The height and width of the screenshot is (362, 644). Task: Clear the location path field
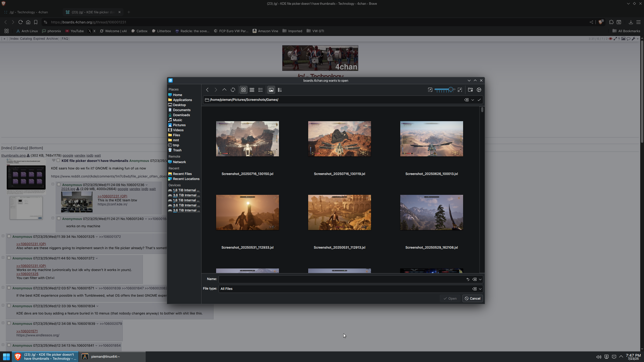click(466, 100)
